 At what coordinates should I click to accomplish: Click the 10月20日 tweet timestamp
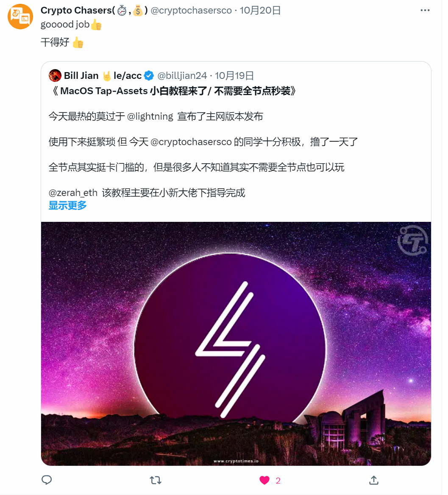[260, 10]
